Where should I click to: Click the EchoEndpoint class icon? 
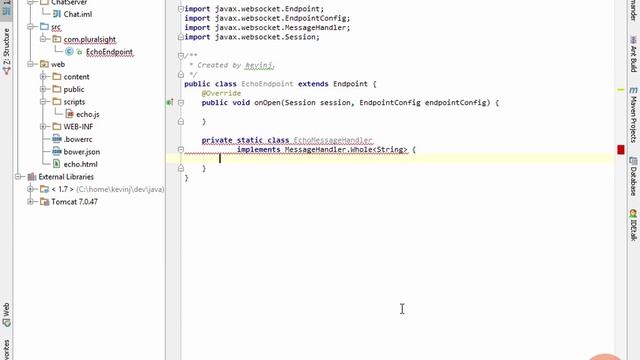point(69,52)
